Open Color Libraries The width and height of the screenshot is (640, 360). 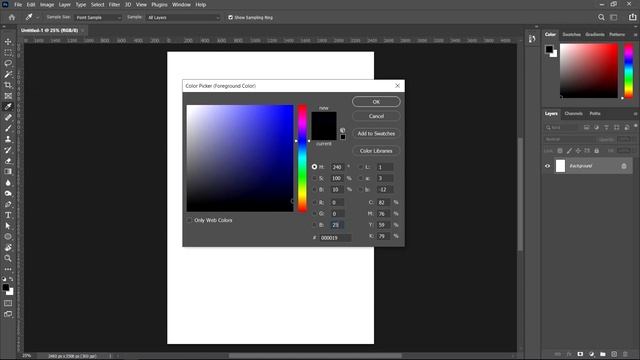click(x=376, y=151)
